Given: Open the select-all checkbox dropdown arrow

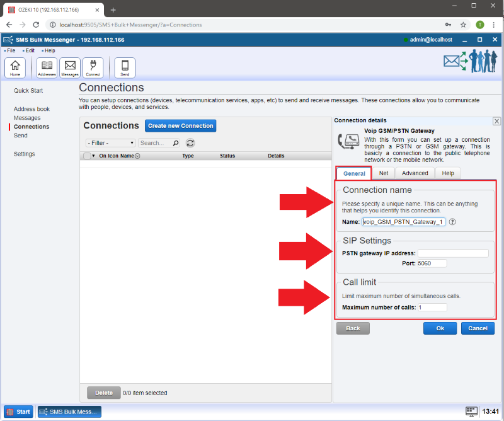Looking at the screenshot, I should (x=94, y=156).
